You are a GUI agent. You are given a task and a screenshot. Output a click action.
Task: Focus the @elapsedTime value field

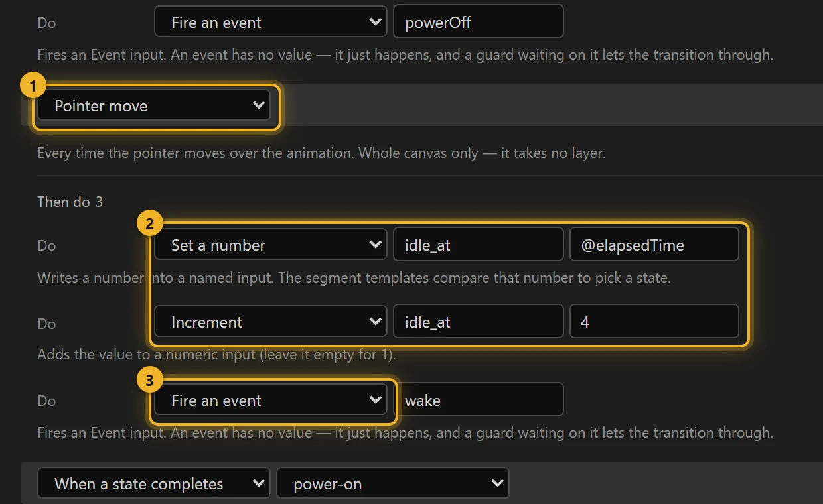(x=654, y=245)
